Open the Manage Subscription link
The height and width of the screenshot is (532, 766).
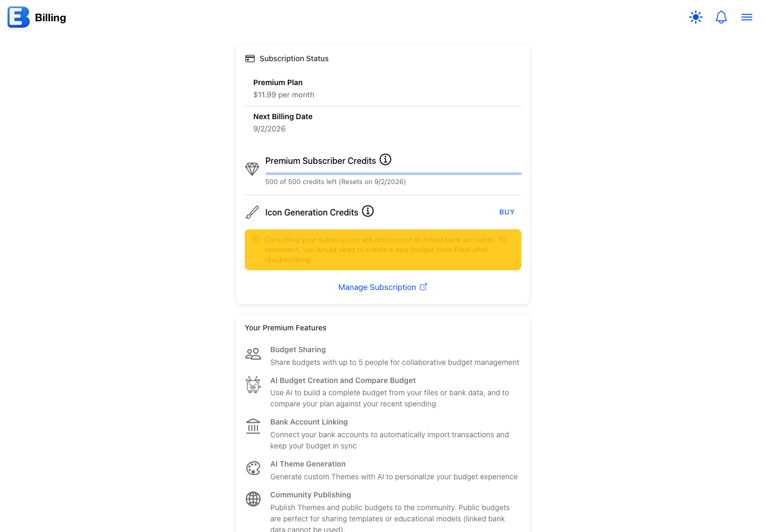[377, 287]
